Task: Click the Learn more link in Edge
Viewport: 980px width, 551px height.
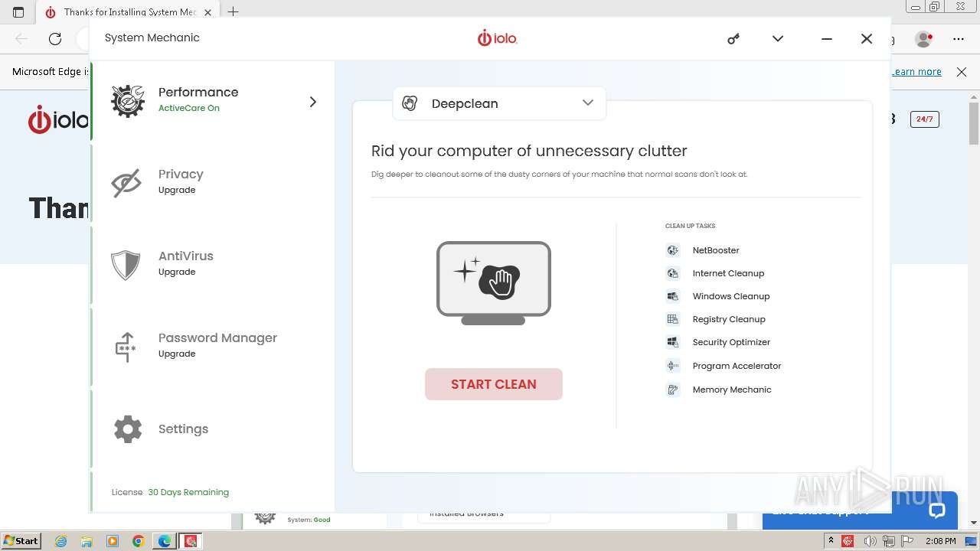Action: click(x=917, y=71)
